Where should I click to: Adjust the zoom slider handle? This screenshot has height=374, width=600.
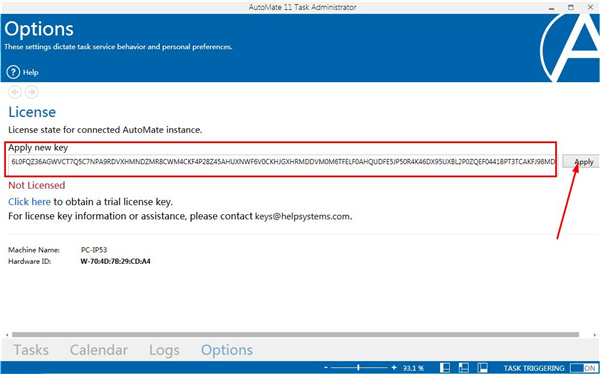pos(359,367)
